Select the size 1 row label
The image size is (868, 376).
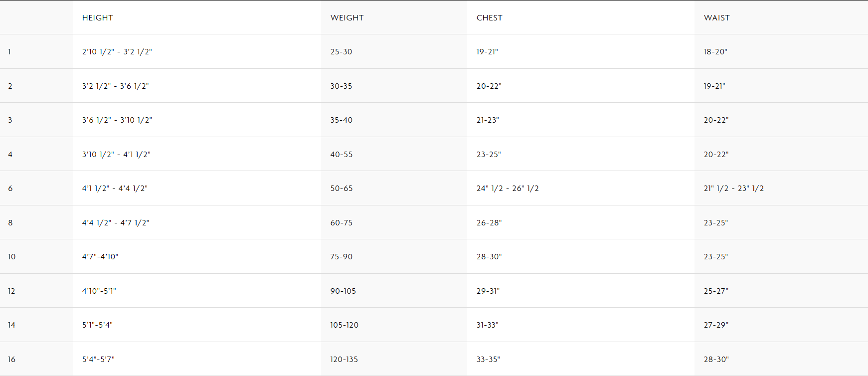(x=9, y=52)
